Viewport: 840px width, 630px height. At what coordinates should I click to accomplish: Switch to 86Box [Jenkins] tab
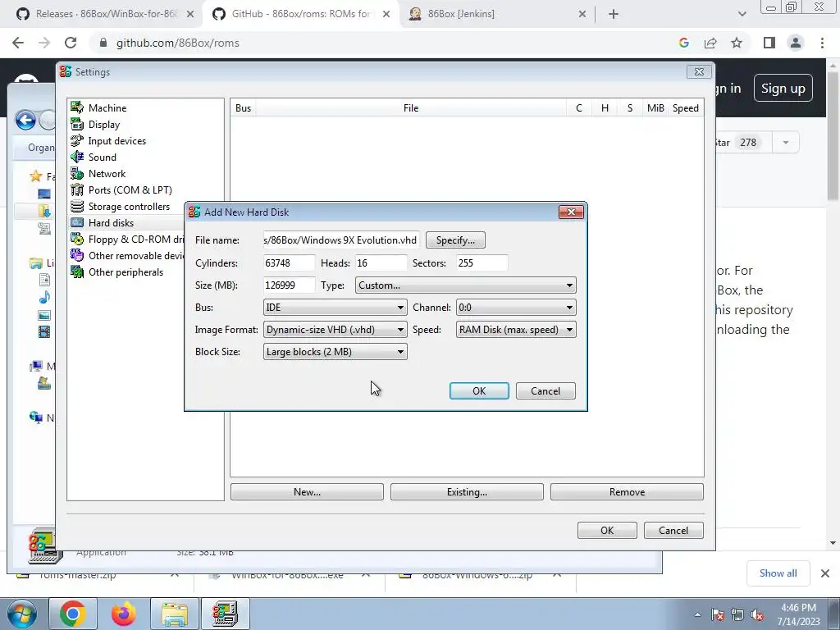tap(496, 14)
